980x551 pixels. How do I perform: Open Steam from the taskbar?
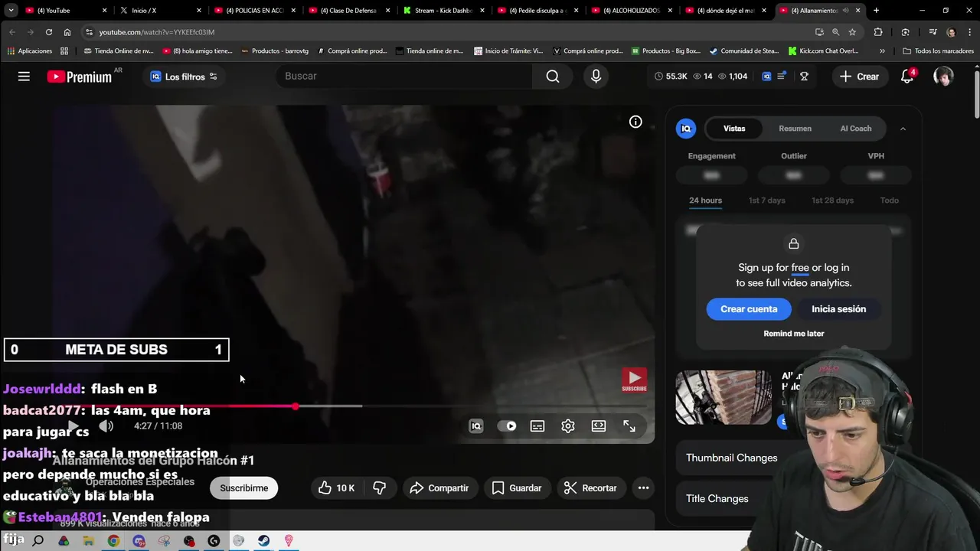(263, 541)
